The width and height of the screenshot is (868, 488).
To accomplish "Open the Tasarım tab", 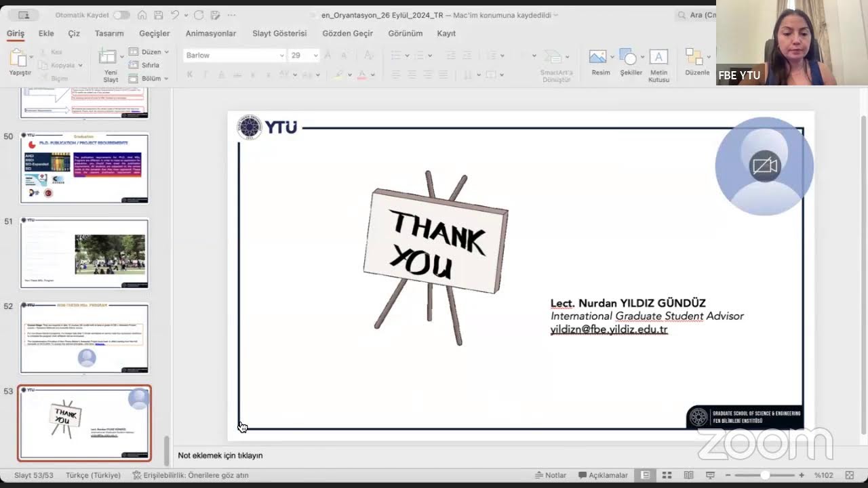I will 109,33.
